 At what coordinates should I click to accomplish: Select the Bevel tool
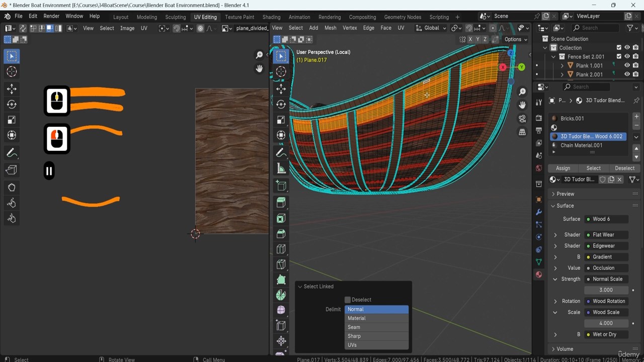click(x=281, y=234)
